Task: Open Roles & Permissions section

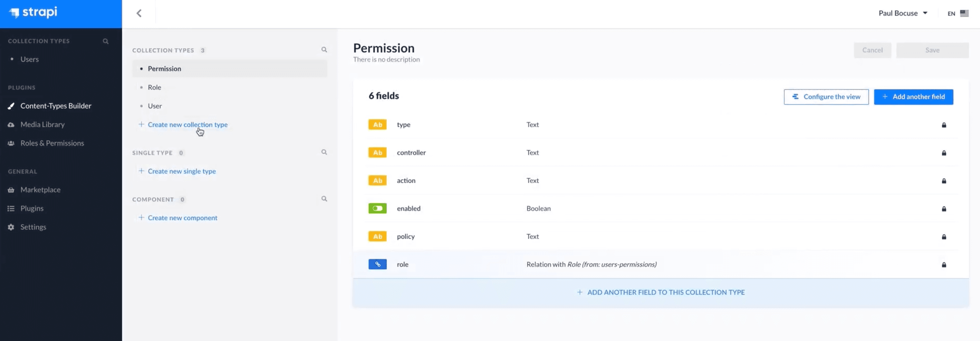Action: pos(52,143)
